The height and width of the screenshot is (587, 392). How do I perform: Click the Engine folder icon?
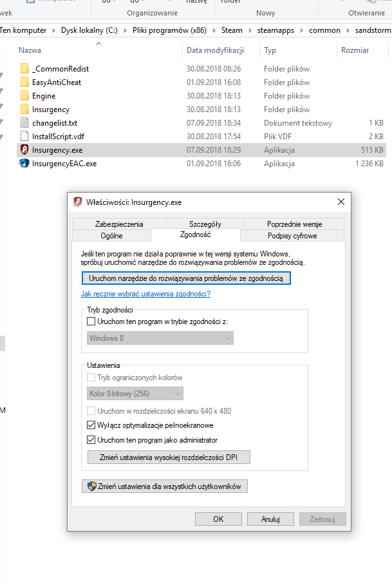pos(24,96)
